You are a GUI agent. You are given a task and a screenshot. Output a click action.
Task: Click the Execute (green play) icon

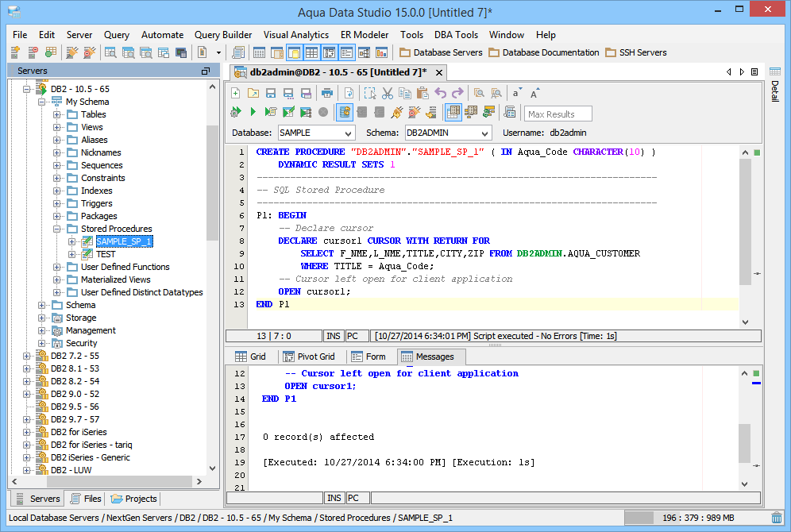253,113
